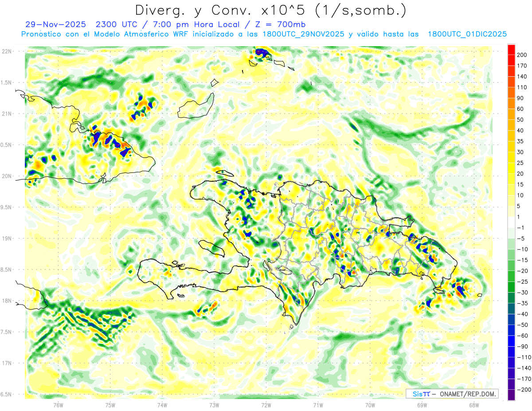Click the -140 color bar value
532x411 pixels.
(x=524, y=368)
